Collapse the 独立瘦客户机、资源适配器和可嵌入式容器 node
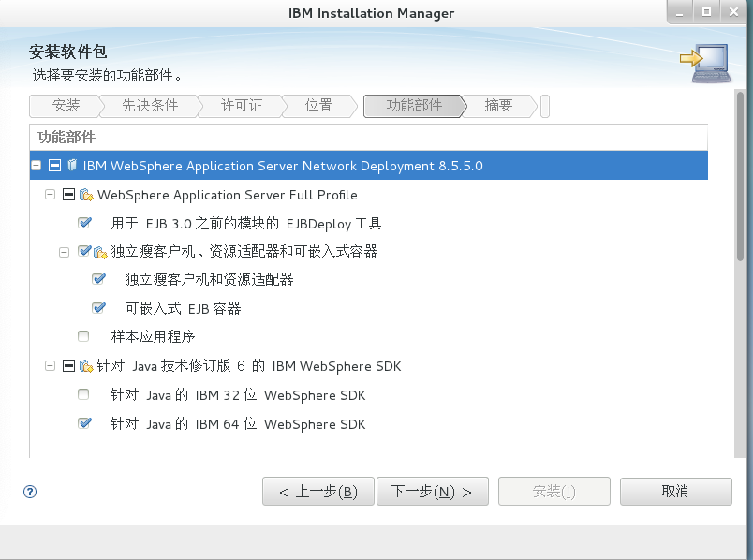The image size is (753, 560). pos(64,252)
